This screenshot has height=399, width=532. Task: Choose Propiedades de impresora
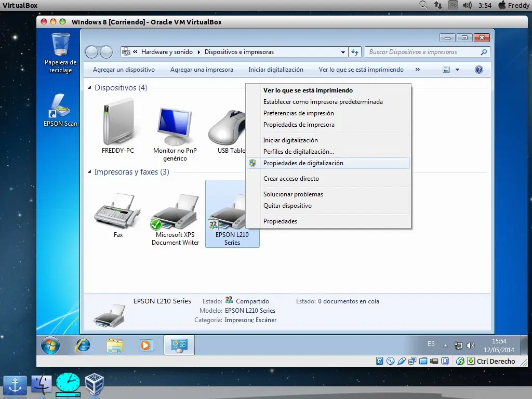tap(328, 125)
